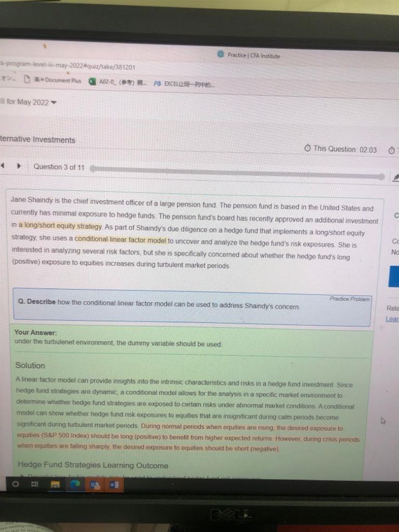Click the Windows search circle icon in the taskbar
This screenshot has width=399, height=532.
15,484
